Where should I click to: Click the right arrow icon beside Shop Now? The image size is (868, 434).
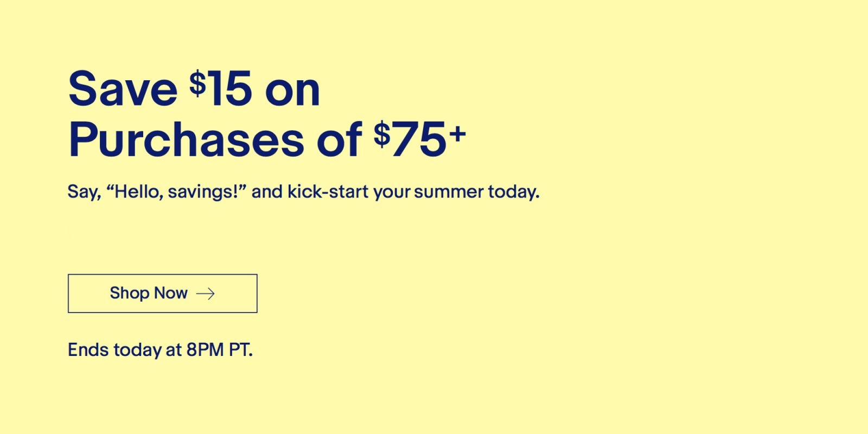[206, 293]
